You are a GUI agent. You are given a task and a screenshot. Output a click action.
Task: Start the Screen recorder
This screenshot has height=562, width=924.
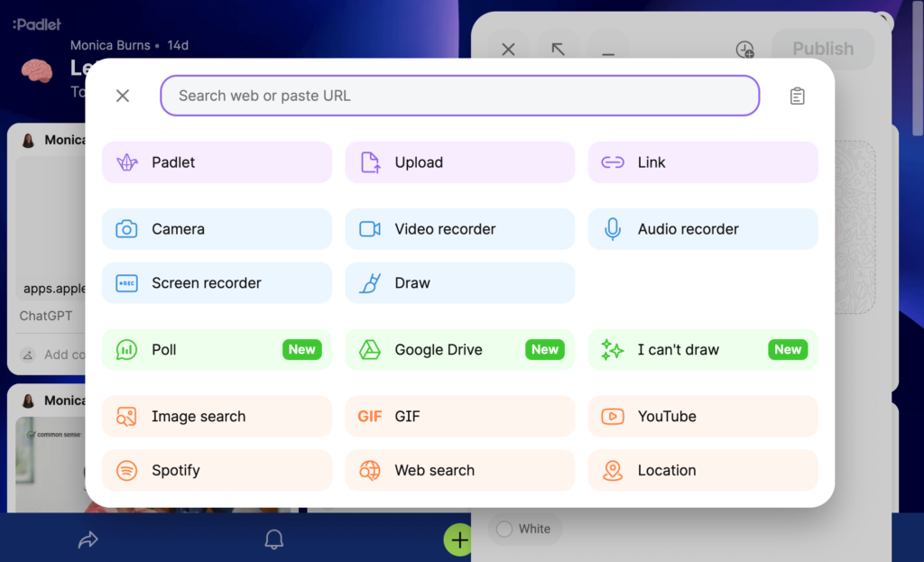(217, 282)
